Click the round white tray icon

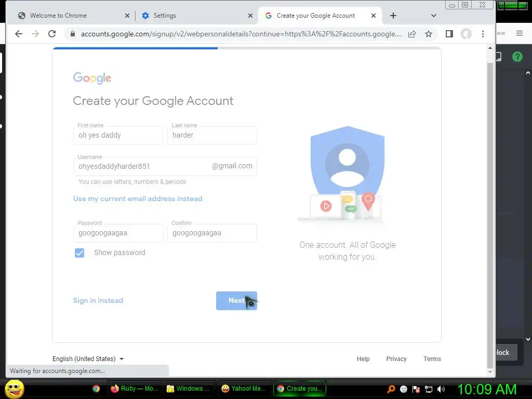[x=403, y=389]
